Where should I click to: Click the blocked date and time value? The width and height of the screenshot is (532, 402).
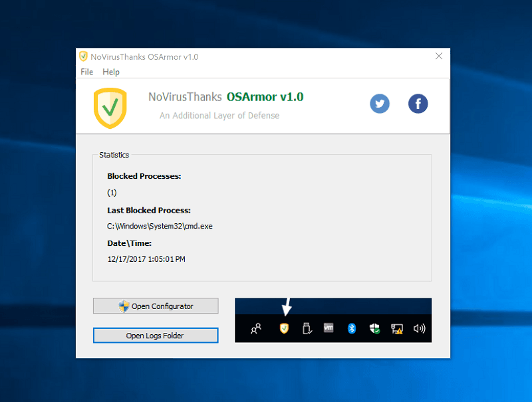(x=146, y=259)
